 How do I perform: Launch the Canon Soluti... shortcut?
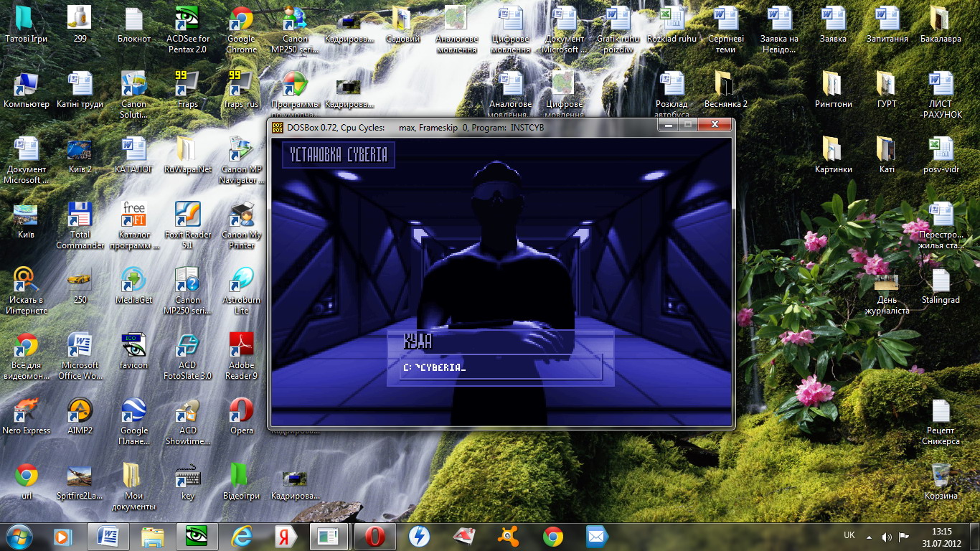tap(133, 95)
